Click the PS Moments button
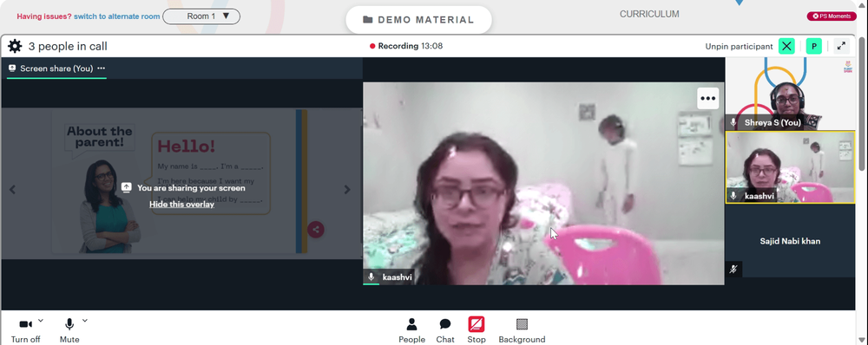Screen dimensions: 868x345 [832, 16]
